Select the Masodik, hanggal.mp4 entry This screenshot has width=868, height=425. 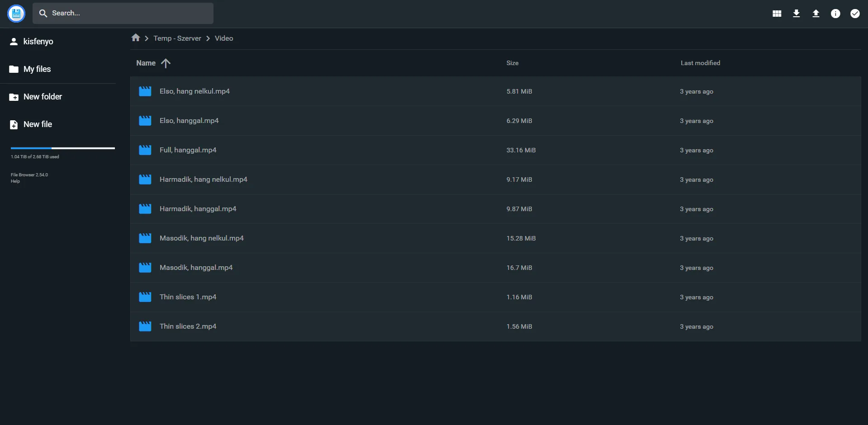(x=195, y=267)
